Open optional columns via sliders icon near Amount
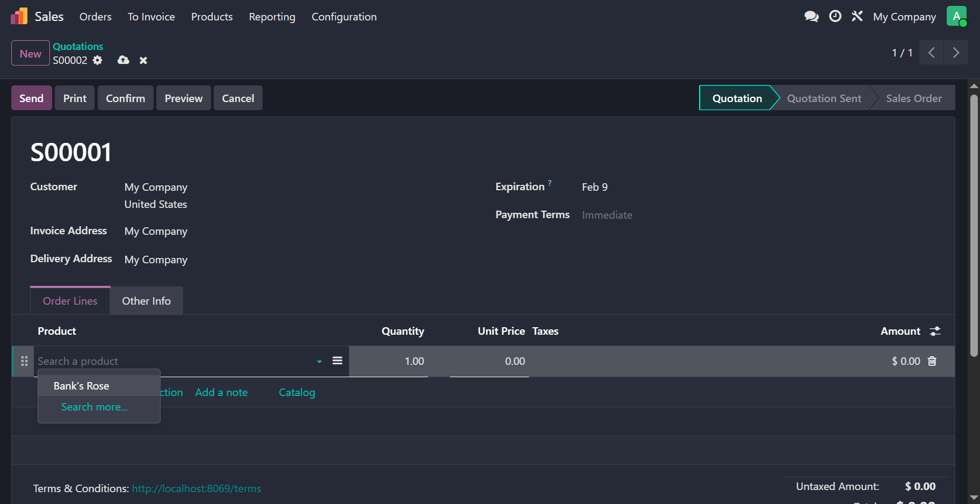This screenshot has width=980, height=504. coord(935,331)
